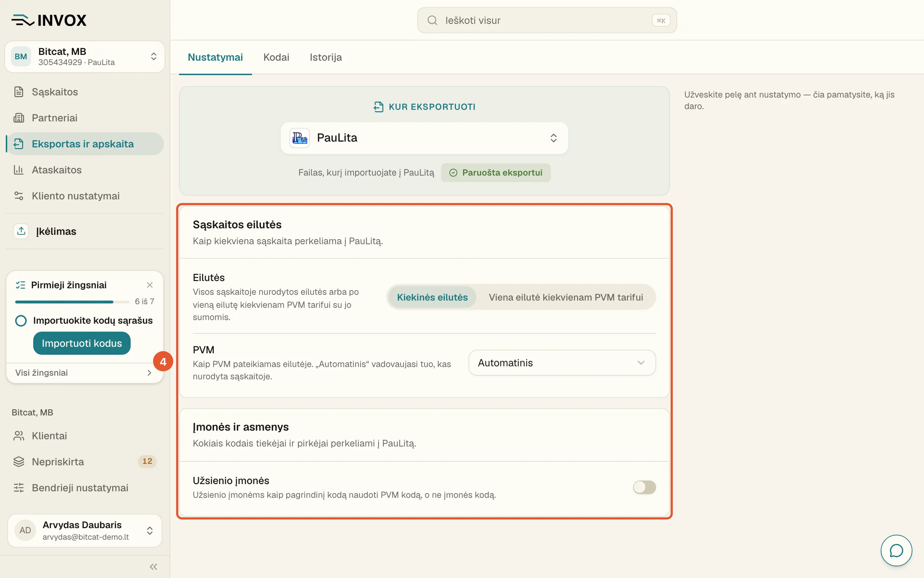
Task: Open the Bitcat, MB company switcher
Action: (85, 57)
